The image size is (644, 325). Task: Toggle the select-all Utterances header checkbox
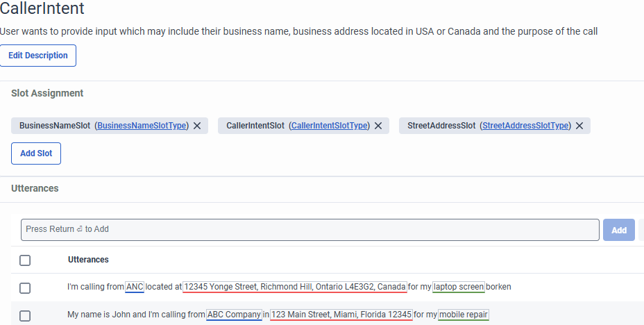pyautogui.click(x=25, y=260)
